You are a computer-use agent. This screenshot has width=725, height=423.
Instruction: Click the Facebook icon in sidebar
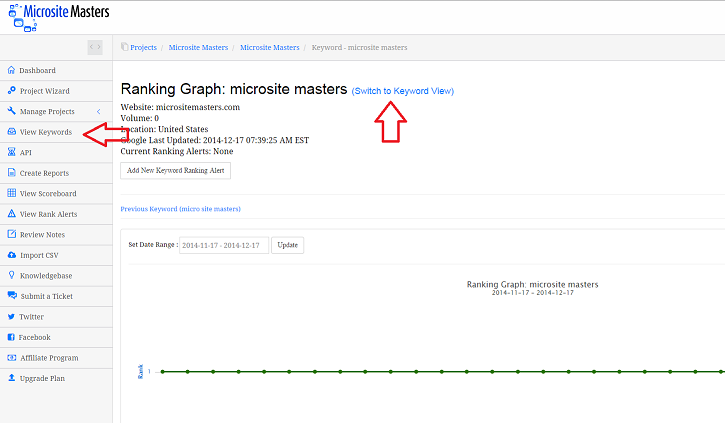(x=11, y=337)
